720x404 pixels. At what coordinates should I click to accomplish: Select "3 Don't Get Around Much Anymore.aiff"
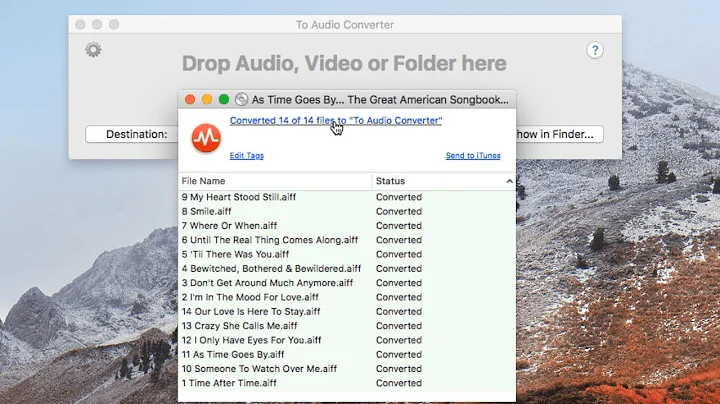pos(347,283)
